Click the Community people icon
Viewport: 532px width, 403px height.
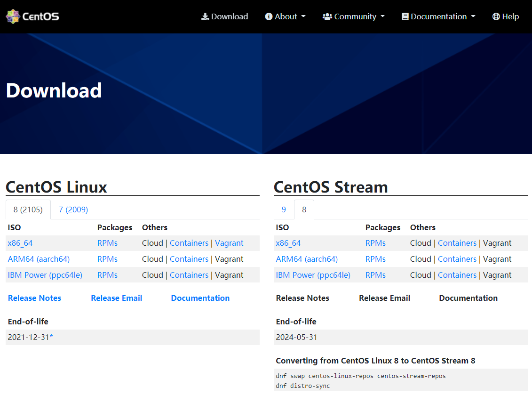[327, 16]
